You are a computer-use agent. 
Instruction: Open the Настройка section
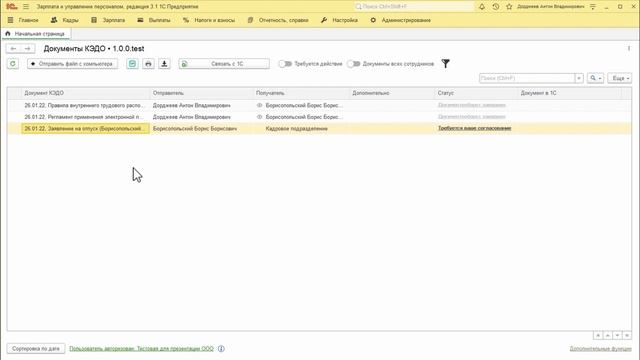click(x=339, y=20)
